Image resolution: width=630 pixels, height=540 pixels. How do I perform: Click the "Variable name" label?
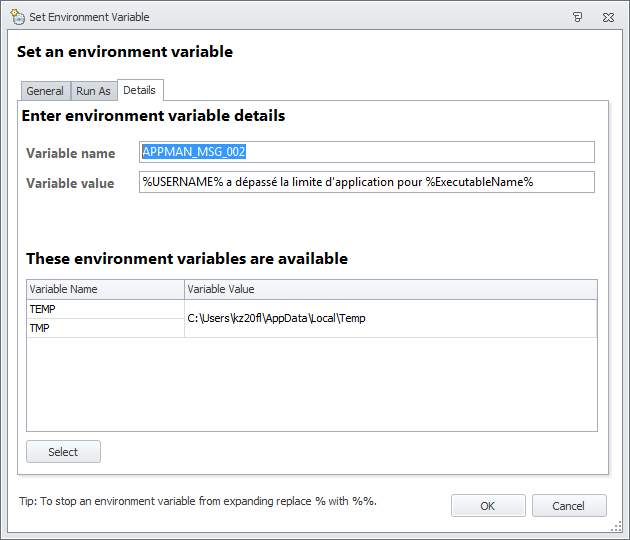[x=71, y=153]
